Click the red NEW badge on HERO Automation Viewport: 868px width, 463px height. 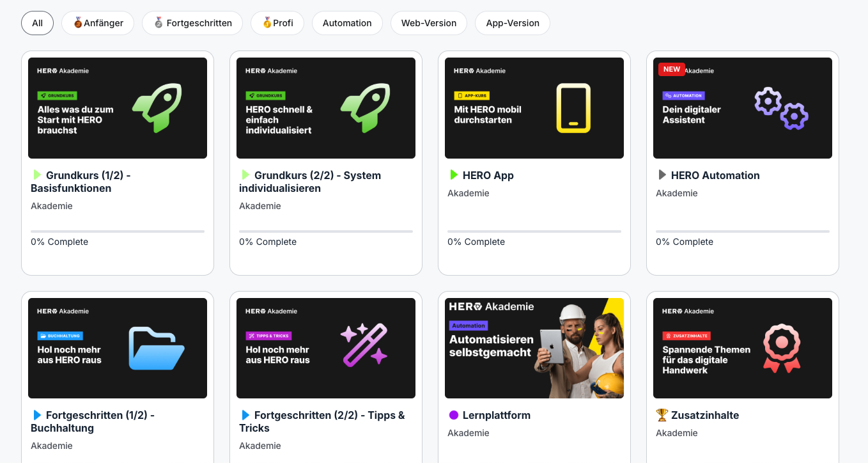click(x=672, y=69)
